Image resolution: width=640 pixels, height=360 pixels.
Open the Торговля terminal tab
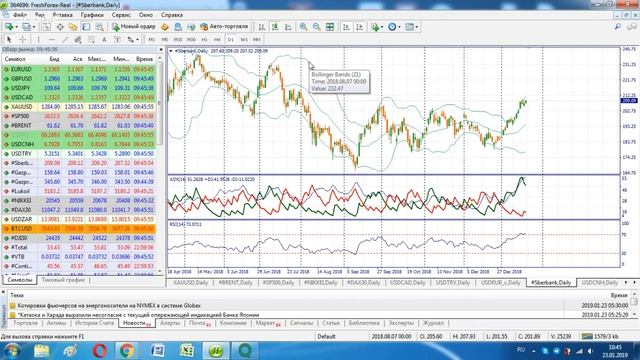tap(25, 323)
